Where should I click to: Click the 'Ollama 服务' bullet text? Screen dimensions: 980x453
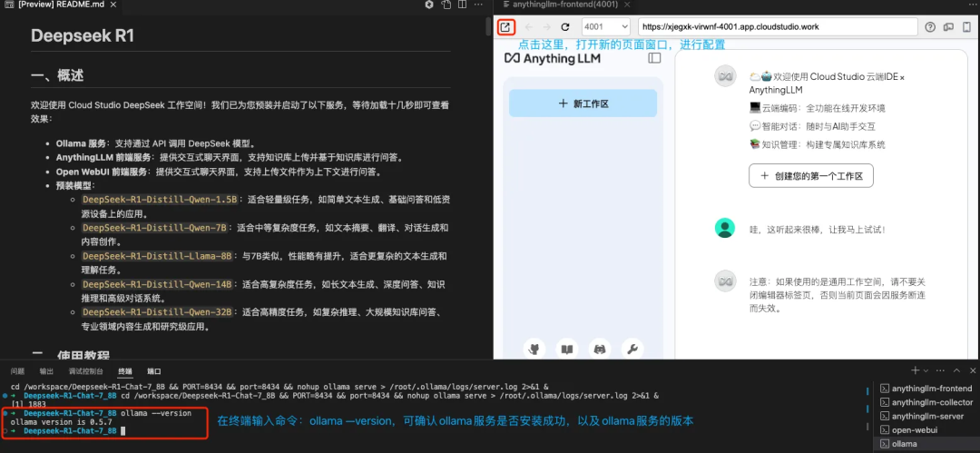coord(81,143)
